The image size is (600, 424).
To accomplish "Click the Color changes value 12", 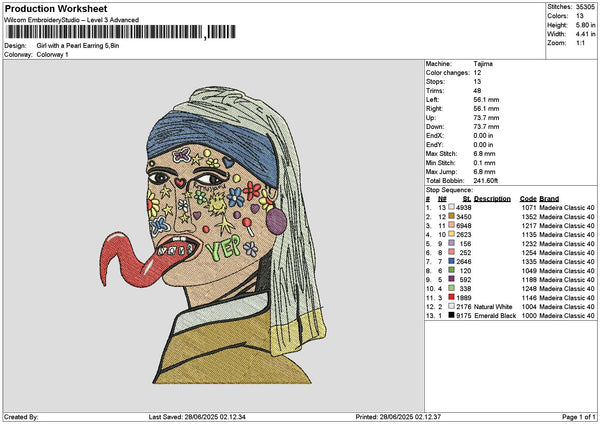I will tap(477, 73).
